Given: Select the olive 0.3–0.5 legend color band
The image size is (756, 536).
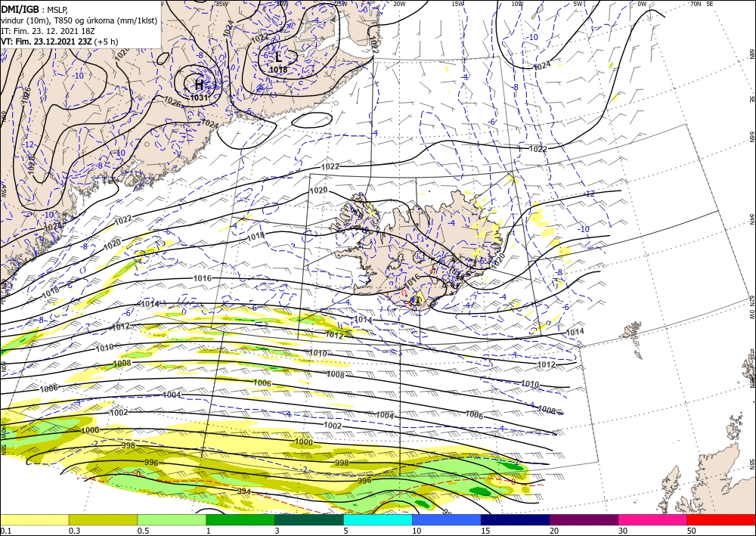Looking at the screenshot, I should pyautogui.click(x=103, y=519).
